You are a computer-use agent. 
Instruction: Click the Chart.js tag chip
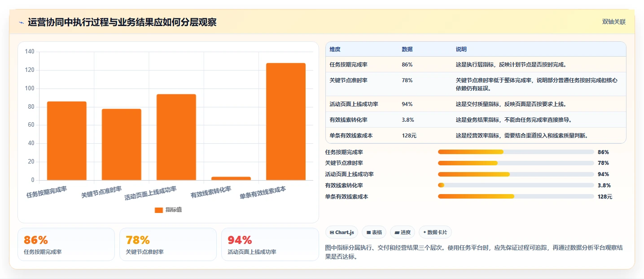coord(342,232)
